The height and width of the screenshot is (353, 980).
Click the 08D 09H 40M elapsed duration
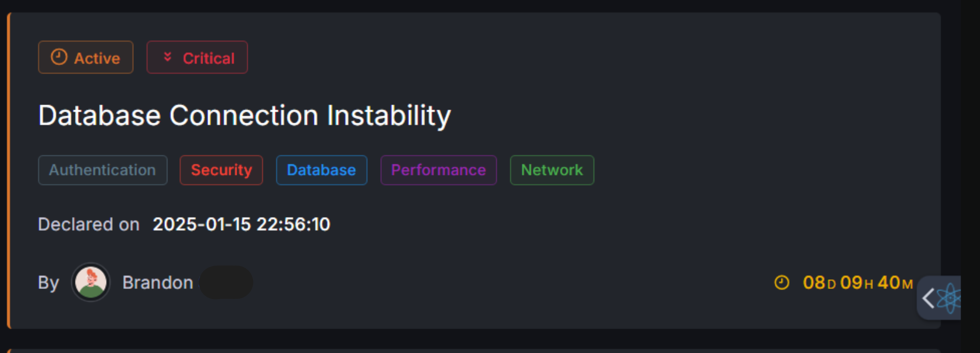coord(858,283)
